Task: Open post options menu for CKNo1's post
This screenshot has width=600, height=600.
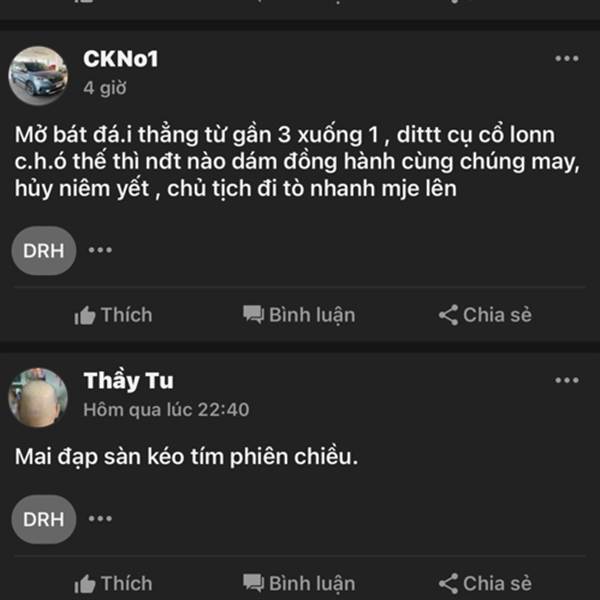Action: coord(567,59)
